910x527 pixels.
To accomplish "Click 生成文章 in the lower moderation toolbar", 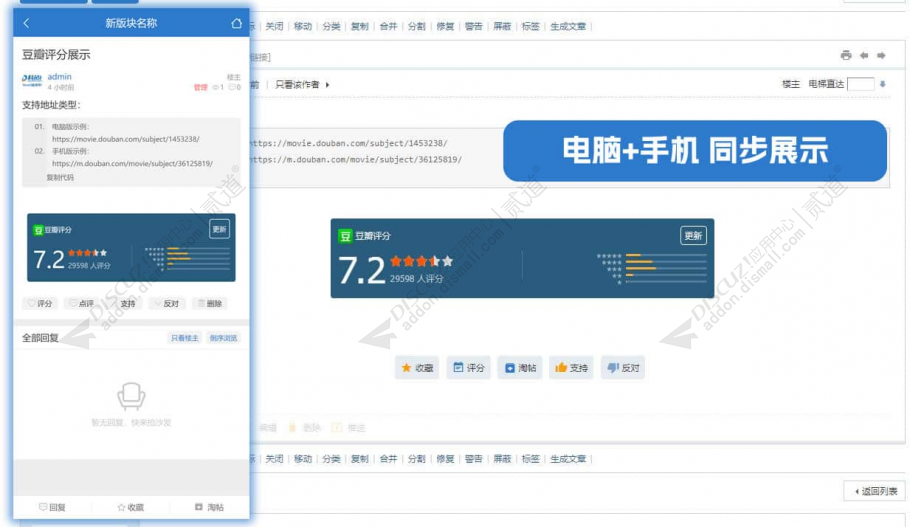I will [x=568, y=459].
